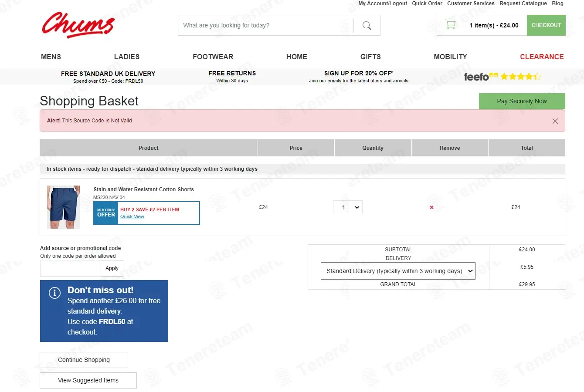Click the search magnifier icon
The height and width of the screenshot is (392, 584).
(x=367, y=26)
